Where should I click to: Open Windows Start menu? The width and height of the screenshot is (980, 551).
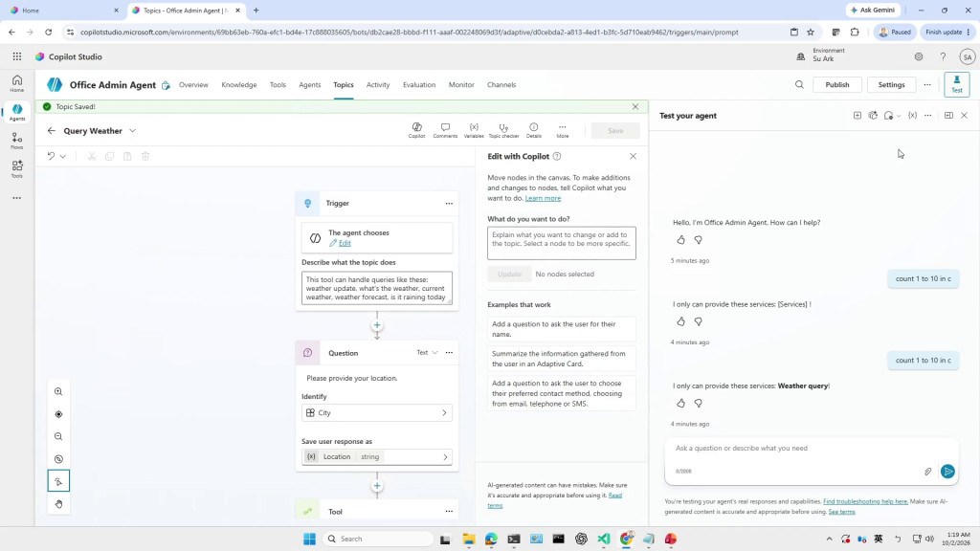(x=309, y=539)
